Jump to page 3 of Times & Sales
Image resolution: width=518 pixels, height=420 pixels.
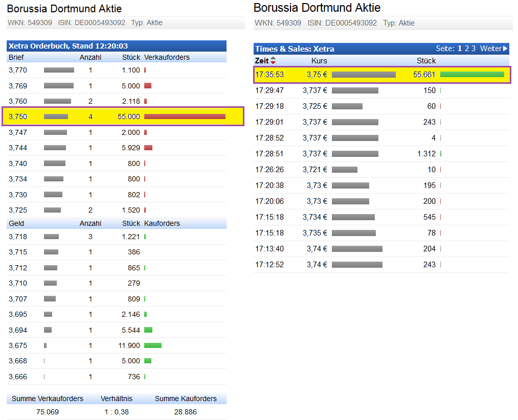click(474, 49)
